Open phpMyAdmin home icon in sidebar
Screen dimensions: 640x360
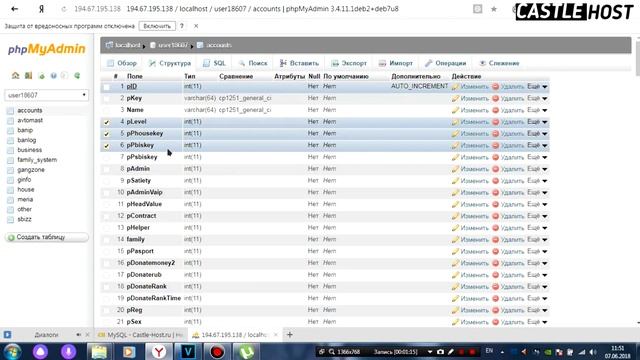16,76
